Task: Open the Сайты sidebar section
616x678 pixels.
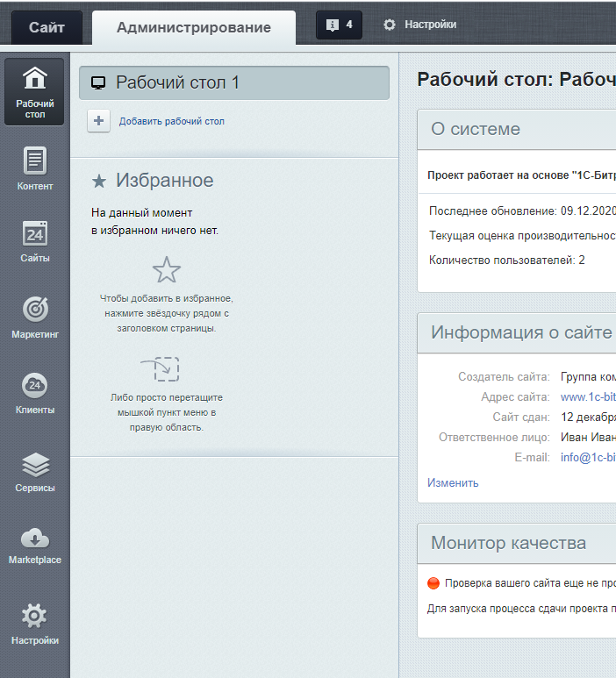Action: pos(34,241)
